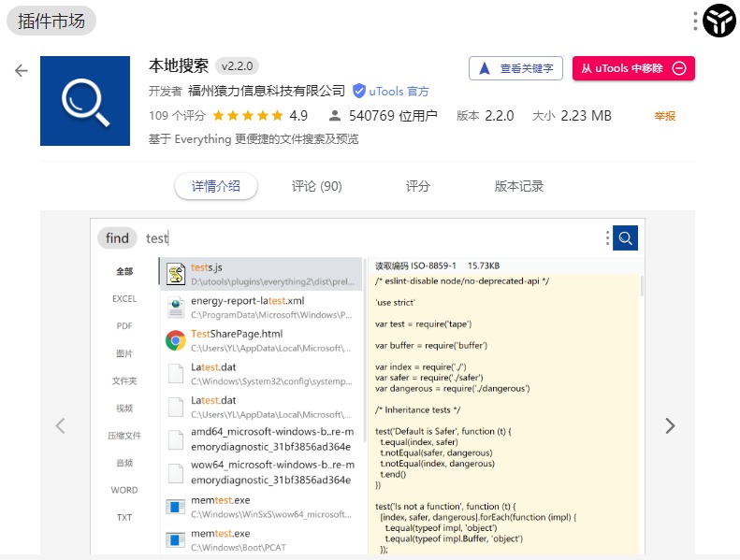
Task: Open the 版本记录 tab
Action: (x=518, y=186)
